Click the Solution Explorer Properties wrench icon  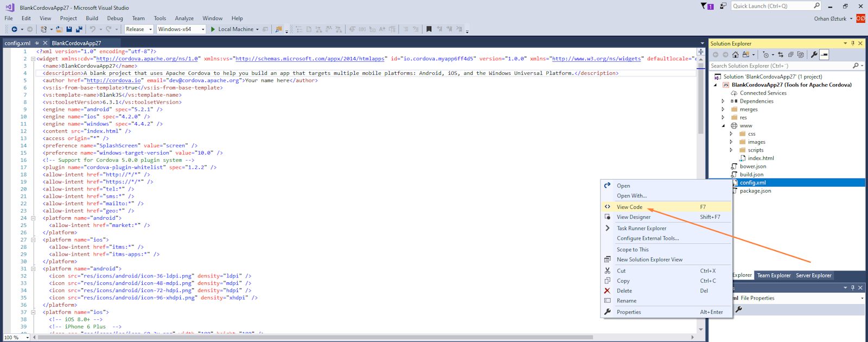click(x=814, y=54)
